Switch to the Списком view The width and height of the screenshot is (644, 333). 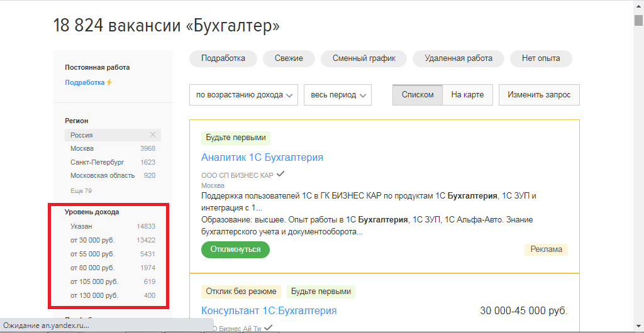pos(418,95)
